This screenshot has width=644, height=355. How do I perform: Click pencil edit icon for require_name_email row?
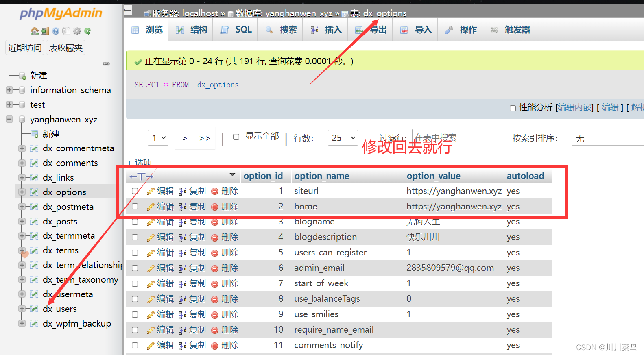(151, 330)
